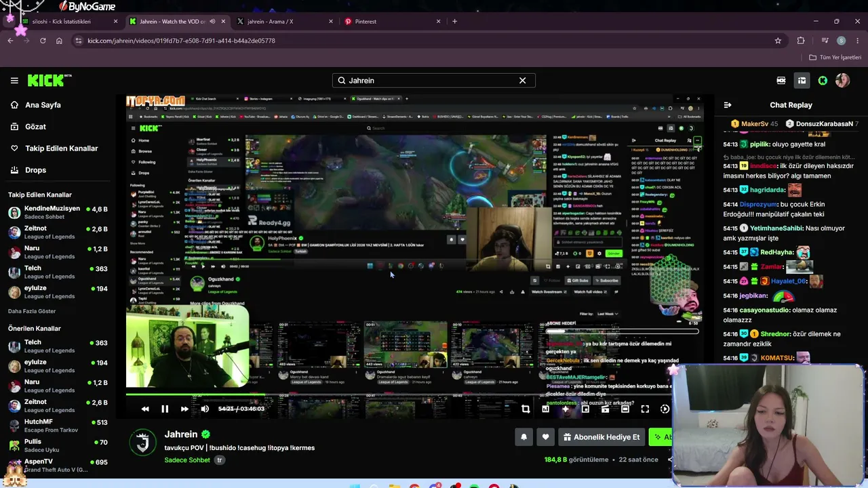Open followed channel eyluize with 194 viewers
Screen dimensions: 868x488
pyautogui.click(x=57, y=292)
